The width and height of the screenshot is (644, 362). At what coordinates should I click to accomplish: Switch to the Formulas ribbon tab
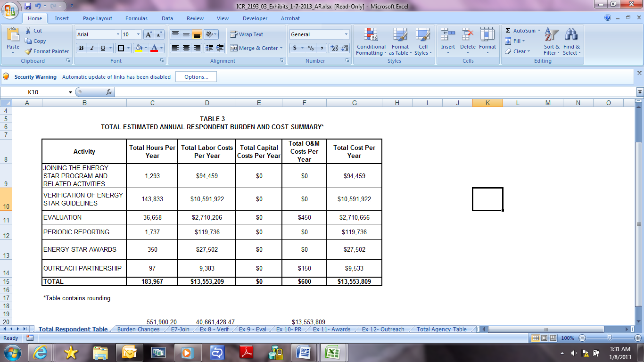[x=136, y=18]
